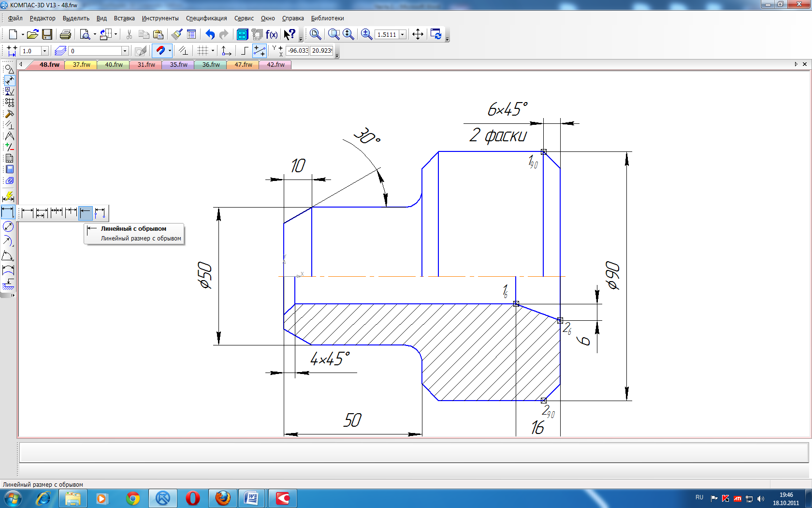The image size is (812, 508).
Task: Switch to the 47.frw tab
Action: click(243, 65)
